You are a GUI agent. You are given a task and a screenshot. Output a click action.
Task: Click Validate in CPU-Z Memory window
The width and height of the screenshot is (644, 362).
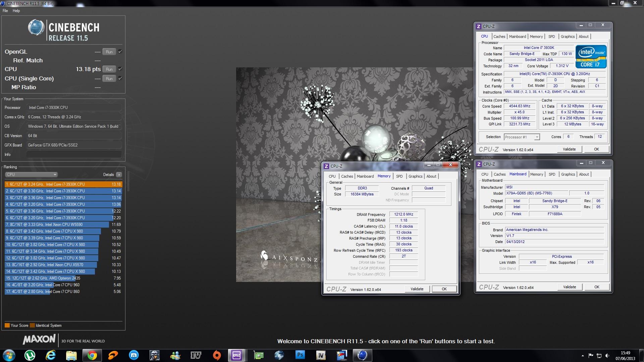(x=417, y=289)
